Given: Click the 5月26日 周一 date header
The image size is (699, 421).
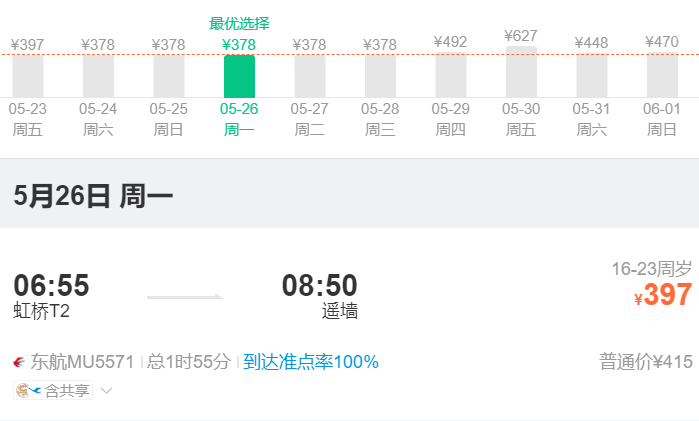Looking at the screenshot, I should pos(93,196).
